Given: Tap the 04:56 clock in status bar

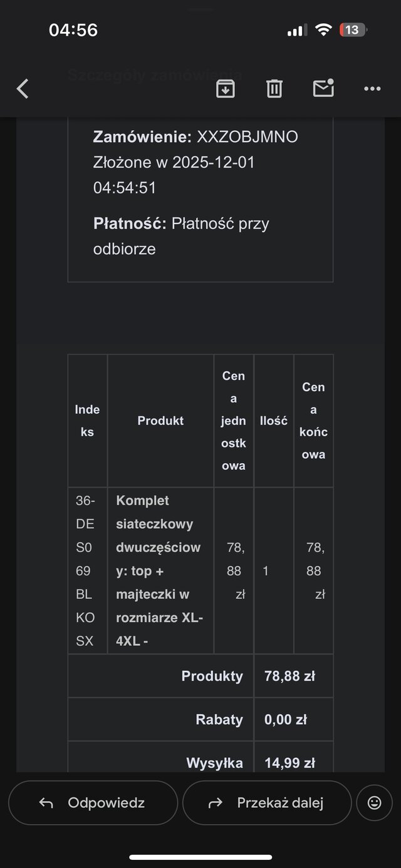Looking at the screenshot, I should tap(73, 30).
